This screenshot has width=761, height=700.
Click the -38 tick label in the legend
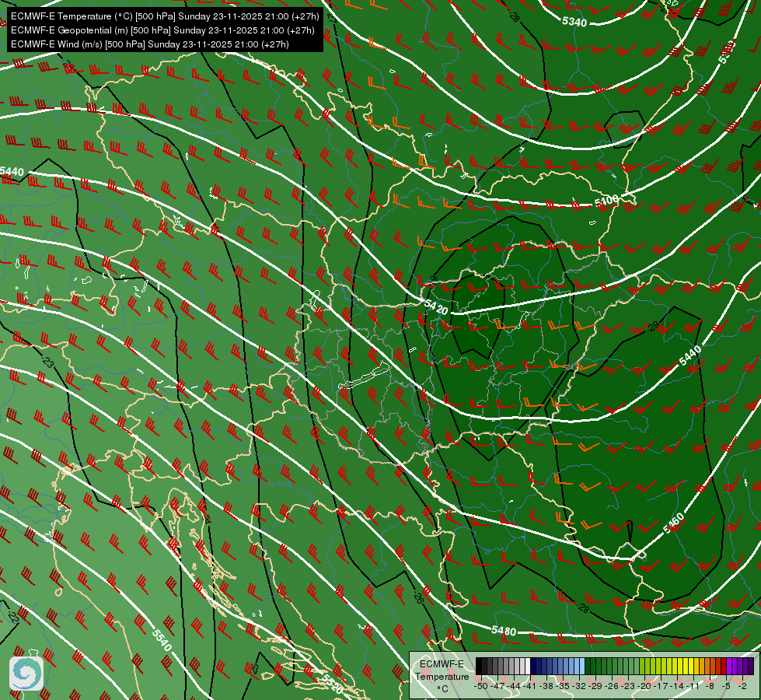[546, 687]
